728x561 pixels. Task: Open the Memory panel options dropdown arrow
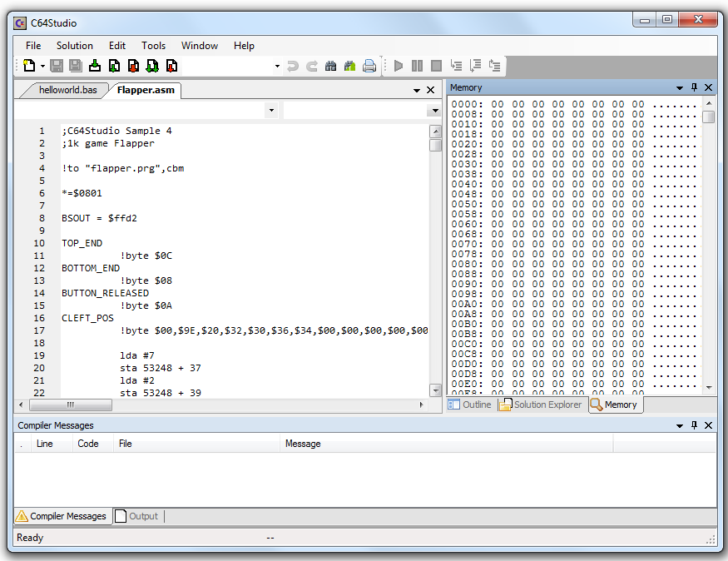click(680, 87)
